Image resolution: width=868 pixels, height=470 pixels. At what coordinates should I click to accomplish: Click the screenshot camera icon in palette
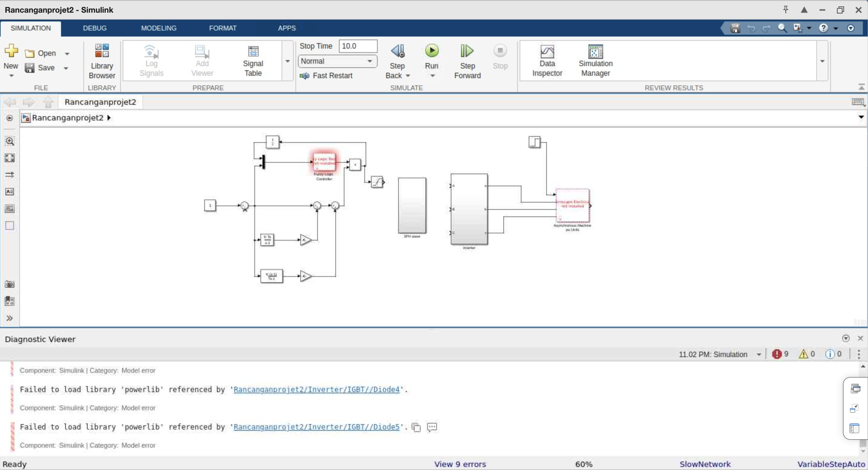click(x=10, y=284)
